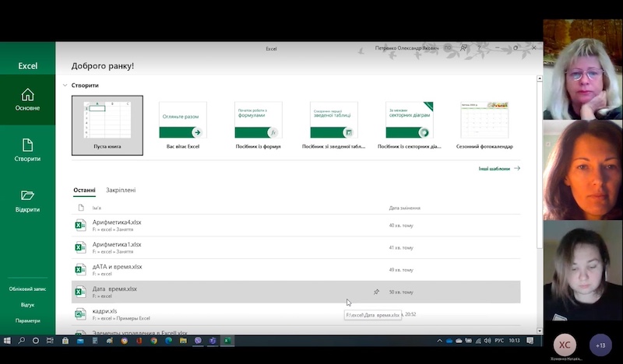Open Calculator on taskbar
This screenshot has width=623, height=364.
95,341
